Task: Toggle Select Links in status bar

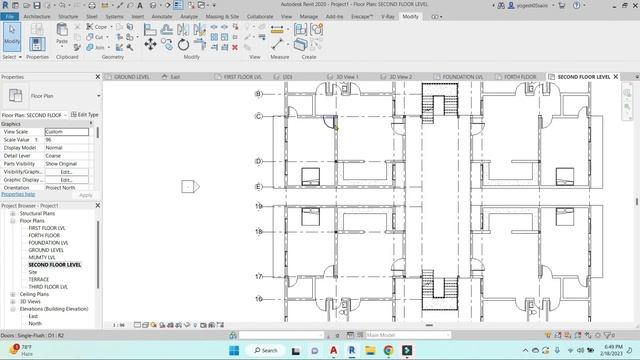Action: click(x=548, y=335)
